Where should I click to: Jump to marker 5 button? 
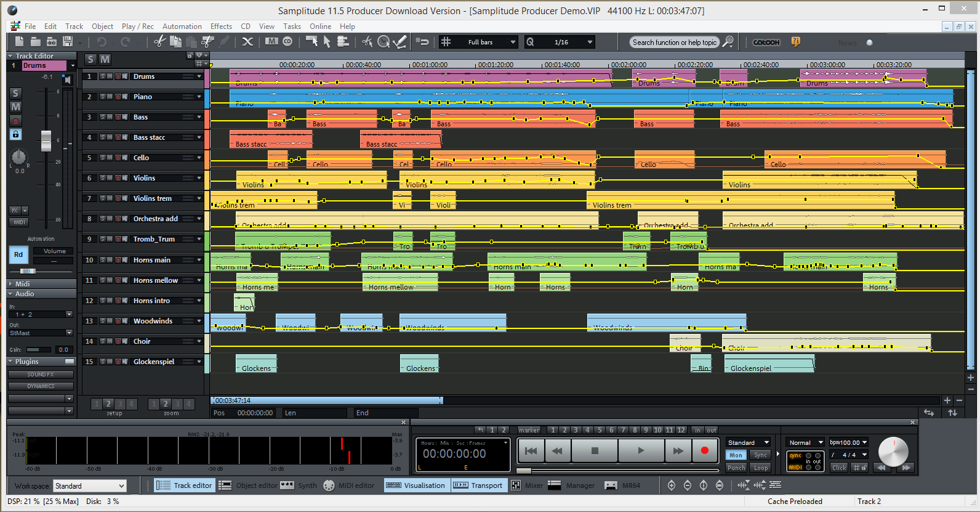coord(600,430)
